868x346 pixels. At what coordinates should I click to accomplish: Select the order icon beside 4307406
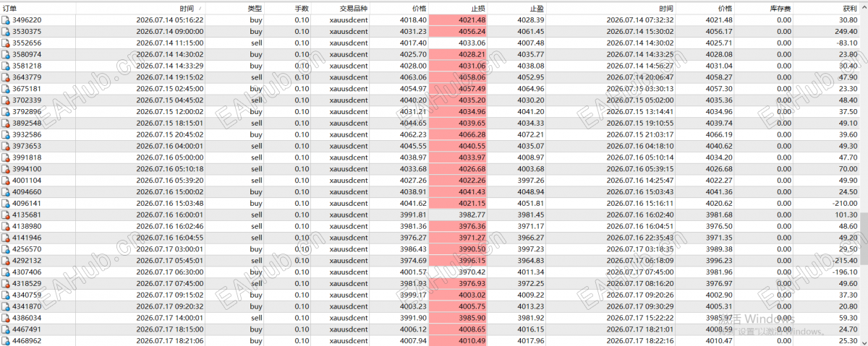point(7,272)
